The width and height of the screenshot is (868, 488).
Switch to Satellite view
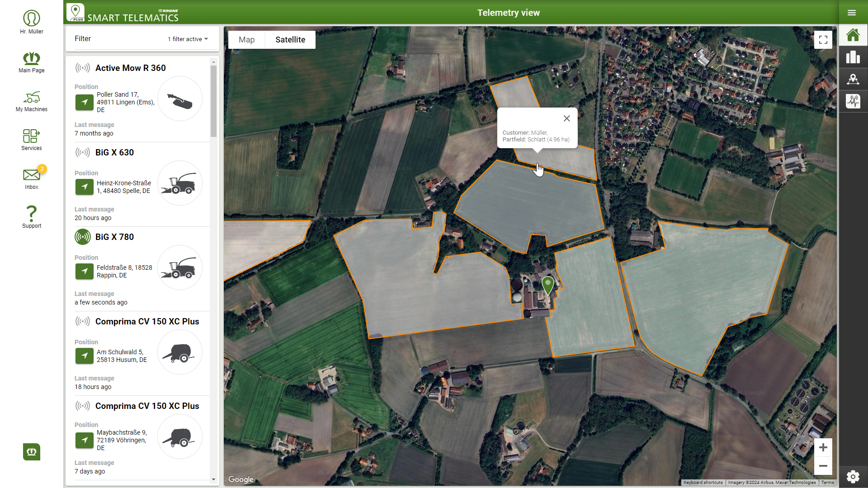290,40
